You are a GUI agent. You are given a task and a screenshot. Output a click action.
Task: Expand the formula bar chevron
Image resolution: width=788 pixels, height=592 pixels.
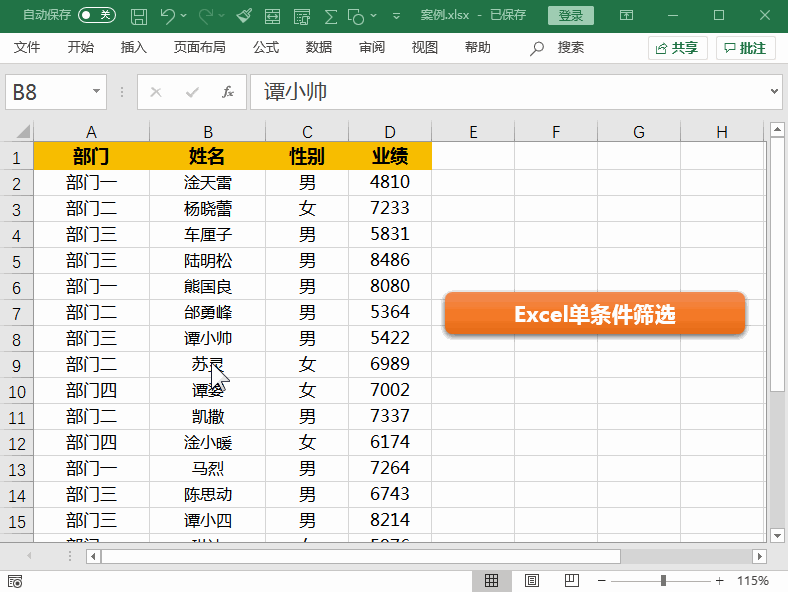point(774,91)
